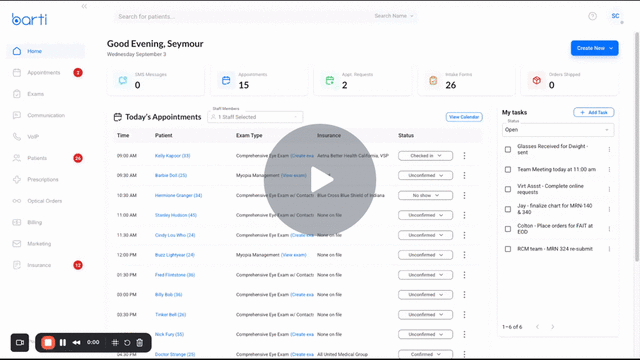The height and width of the screenshot is (360, 640).
Task: Open options for Team Meeting task
Action: [x=609, y=169]
